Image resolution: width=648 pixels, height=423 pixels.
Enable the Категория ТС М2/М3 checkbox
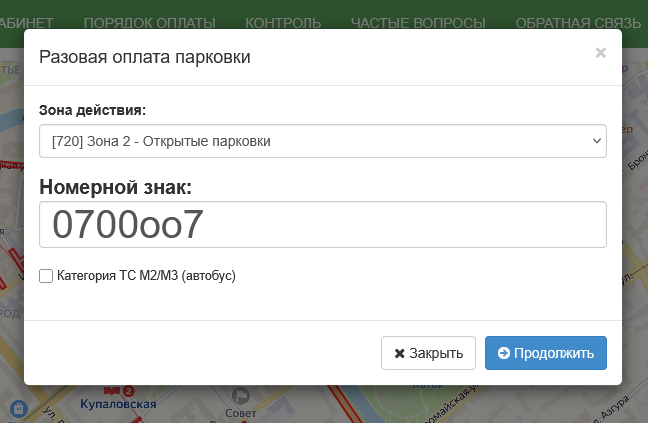coord(46,275)
